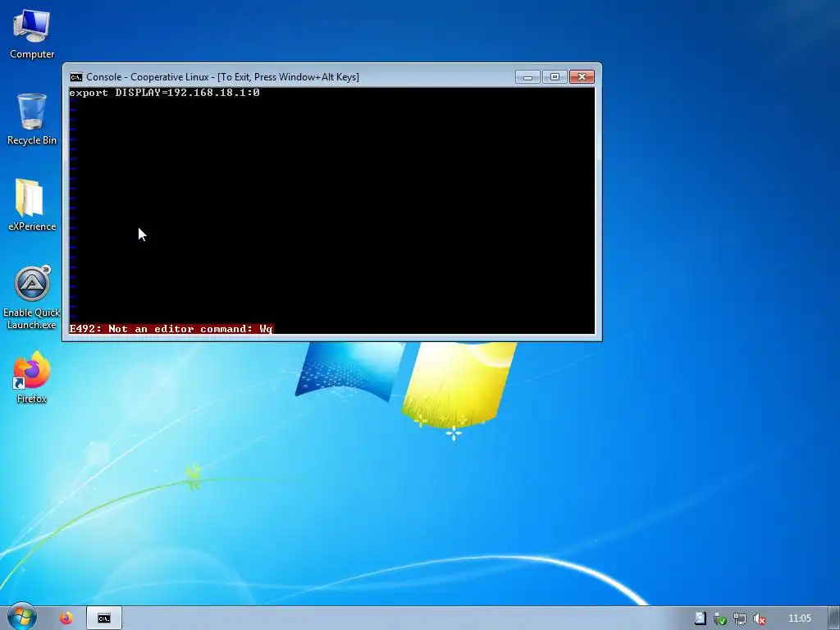Click the 'export DISPLAY=192.168.18.1:0' line
Screen dimensions: 840x630
coord(164,93)
